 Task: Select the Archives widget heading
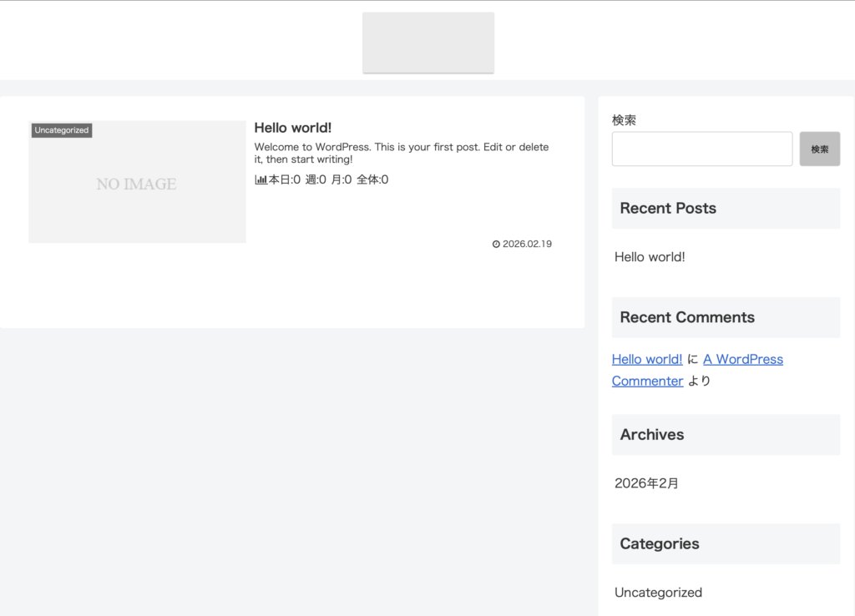[651, 434]
